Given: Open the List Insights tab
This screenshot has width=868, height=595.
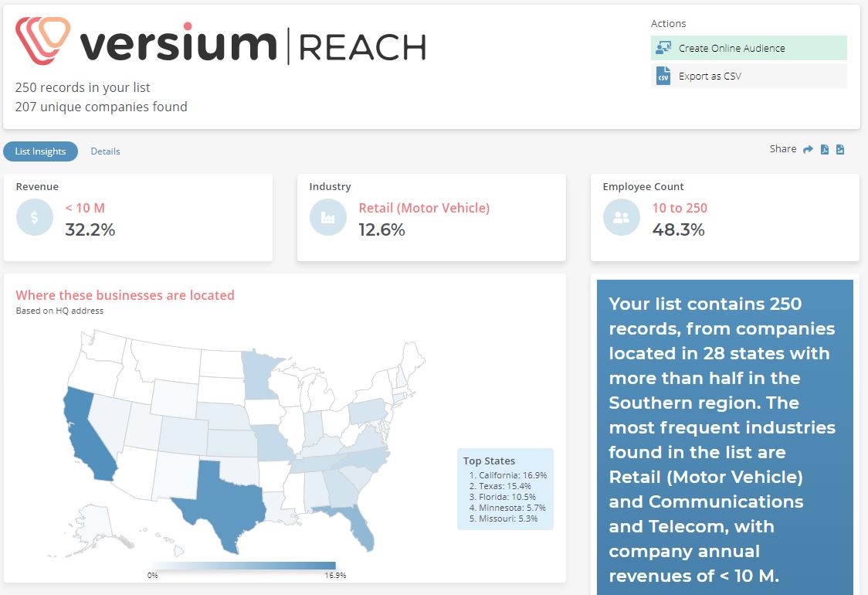Looking at the screenshot, I should [40, 151].
